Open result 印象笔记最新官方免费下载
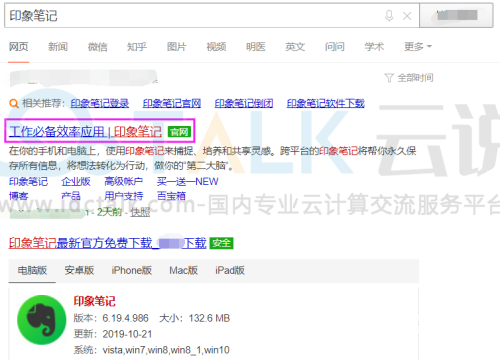This screenshot has height=360, width=500. 108,243
